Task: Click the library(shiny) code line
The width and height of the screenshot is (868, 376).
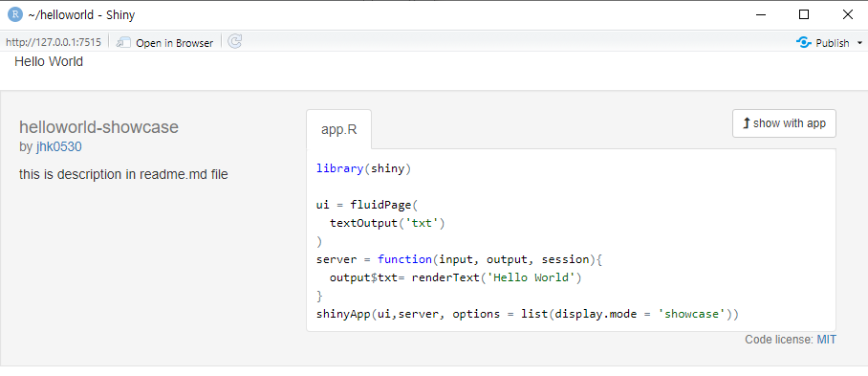Action: click(363, 168)
